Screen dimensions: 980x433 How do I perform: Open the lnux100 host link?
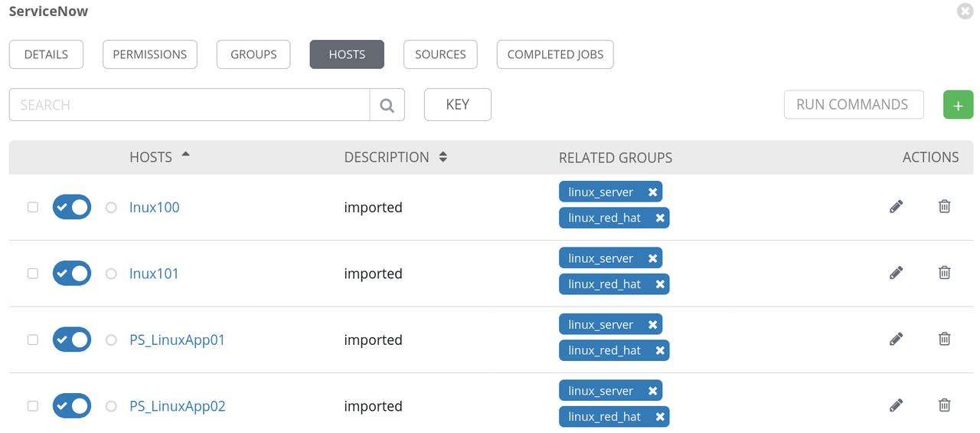pos(155,207)
